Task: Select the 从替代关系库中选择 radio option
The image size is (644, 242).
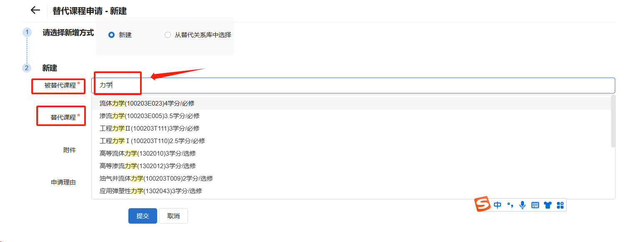Action: tap(168, 35)
